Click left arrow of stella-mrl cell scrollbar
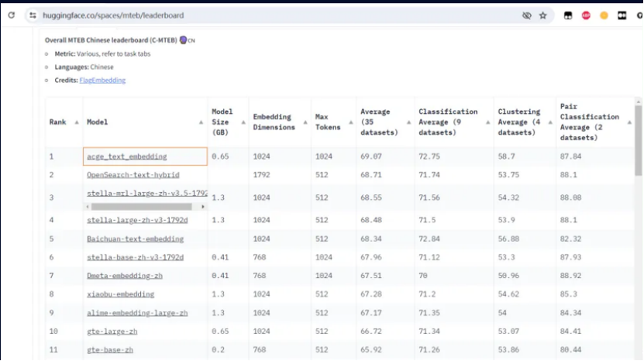The image size is (644, 361). click(88, 207)
